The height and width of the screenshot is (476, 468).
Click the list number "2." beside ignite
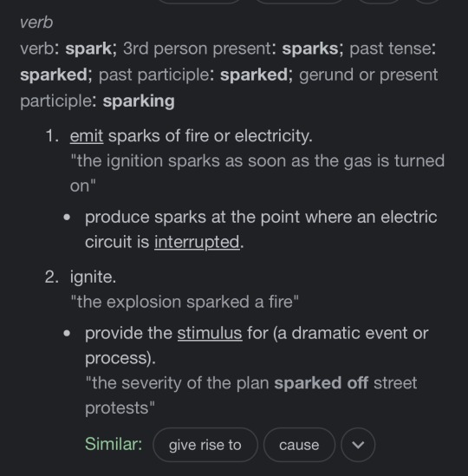pos(52,277)
